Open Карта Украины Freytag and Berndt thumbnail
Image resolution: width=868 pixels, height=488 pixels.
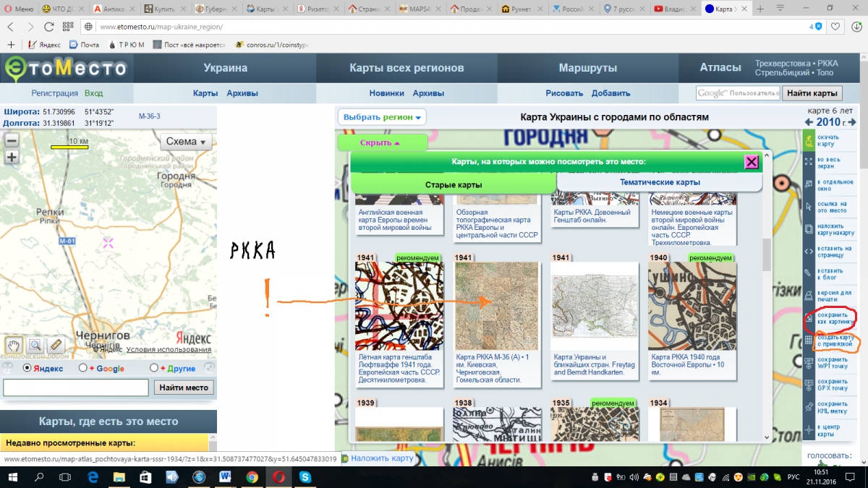pos(595,307)
